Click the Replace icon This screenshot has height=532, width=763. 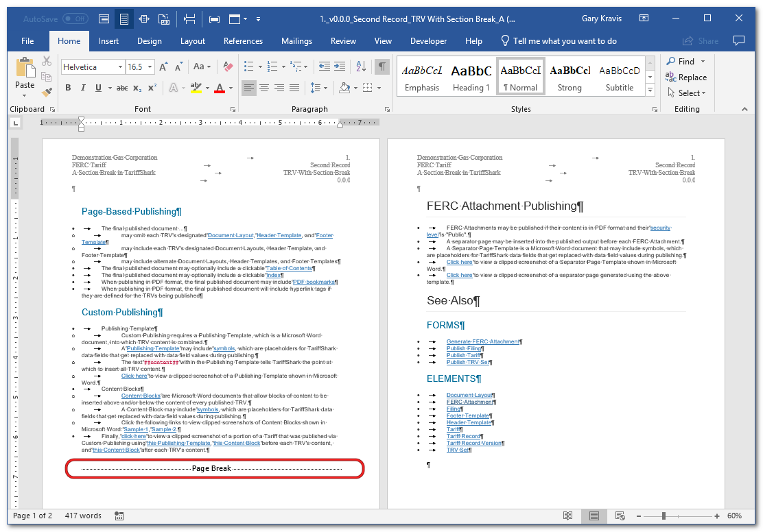(x=671, y=77)
